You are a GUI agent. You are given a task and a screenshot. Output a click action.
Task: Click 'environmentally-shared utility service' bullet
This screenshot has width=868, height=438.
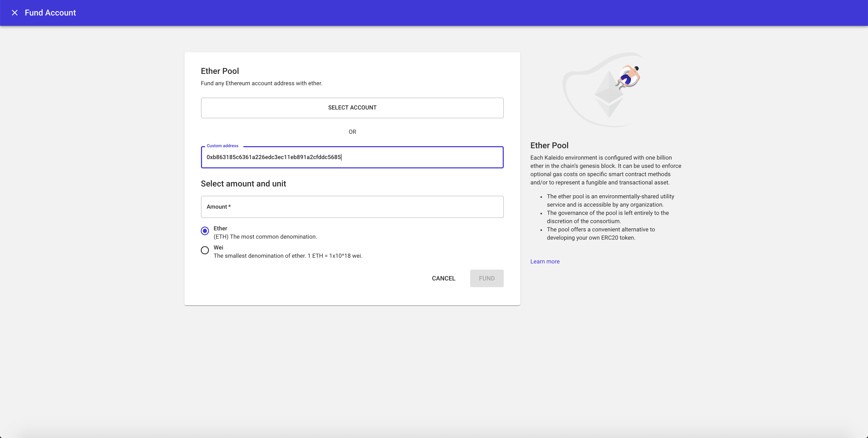610,200
